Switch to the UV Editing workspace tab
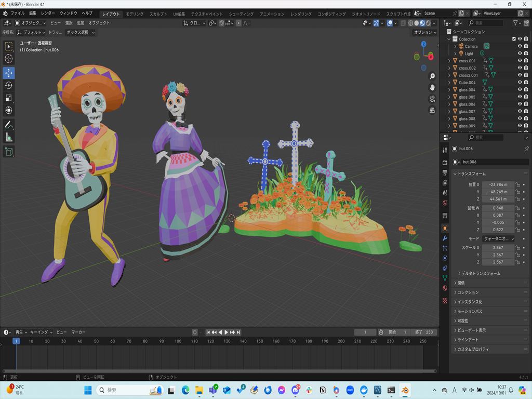Viewport: 532px width, 399px height. pos(179,14)
